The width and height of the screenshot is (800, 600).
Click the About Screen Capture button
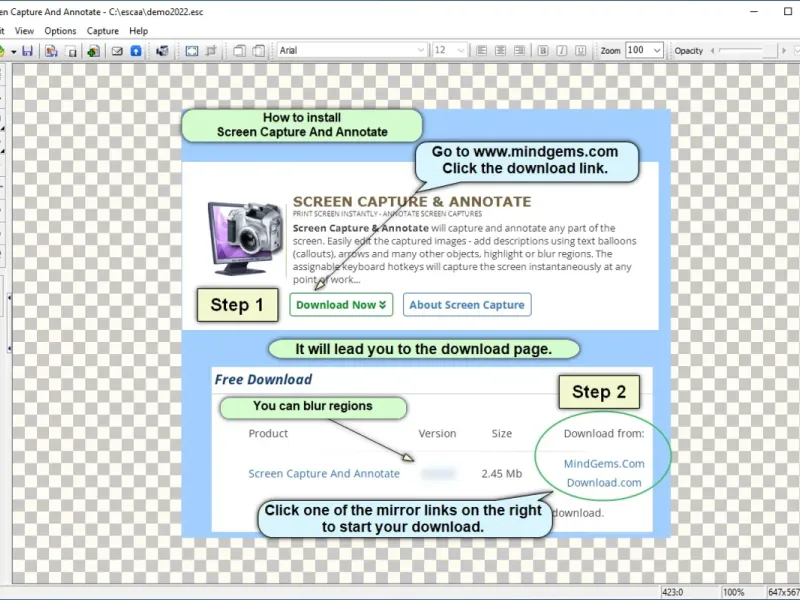tap(467, 305)
